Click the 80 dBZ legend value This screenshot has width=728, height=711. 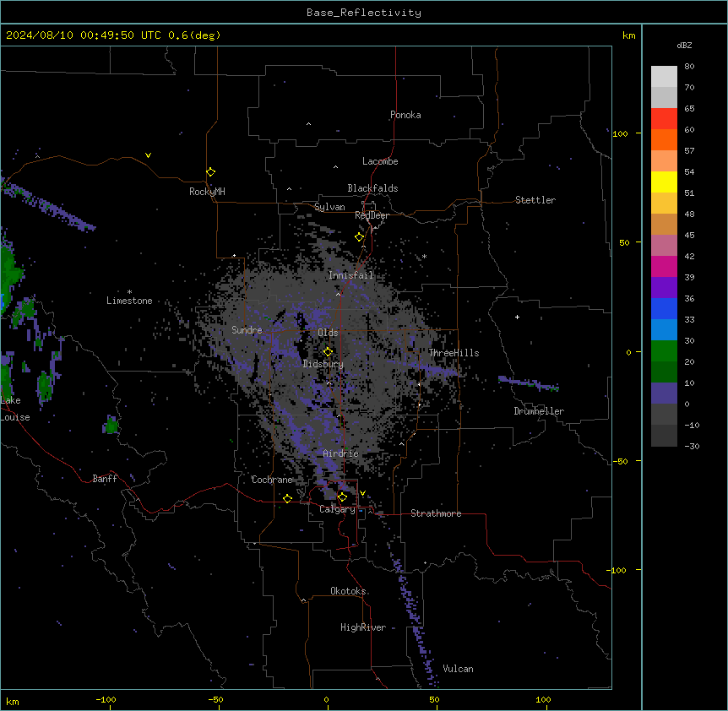689,67
